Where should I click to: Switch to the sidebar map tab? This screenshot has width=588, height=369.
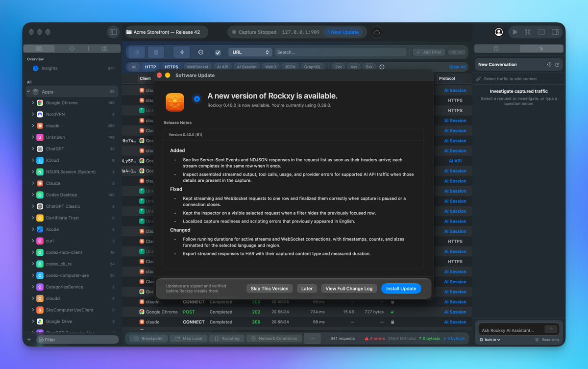(x=104, y=49)
